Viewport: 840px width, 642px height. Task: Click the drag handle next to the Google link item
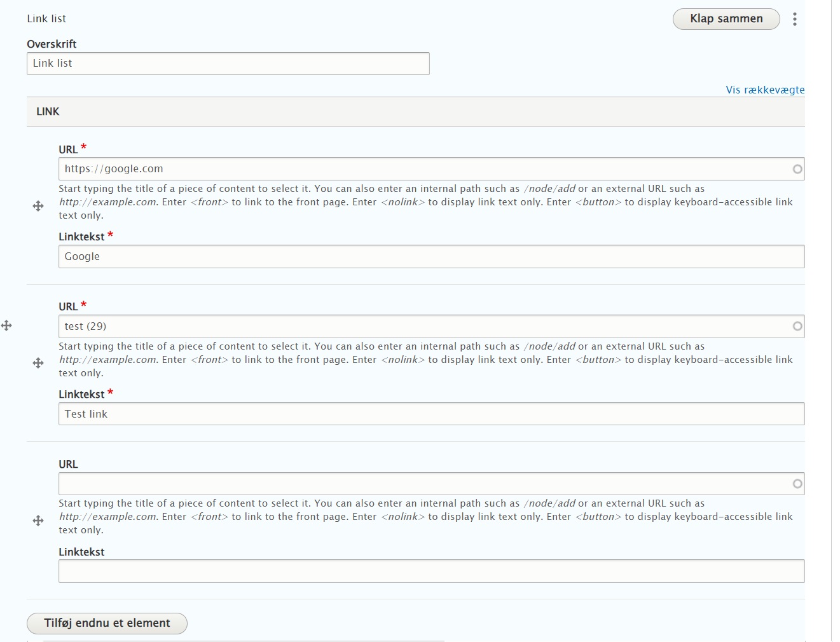pos(38,207)
